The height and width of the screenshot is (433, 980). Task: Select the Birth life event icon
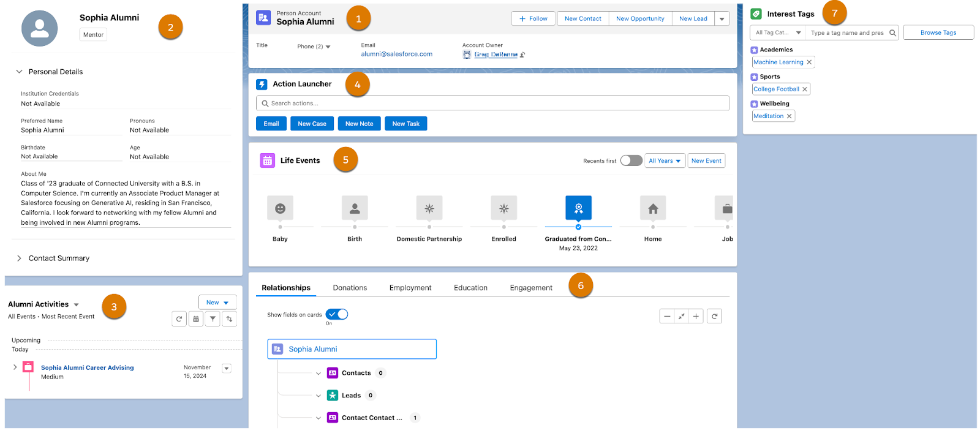355,208
